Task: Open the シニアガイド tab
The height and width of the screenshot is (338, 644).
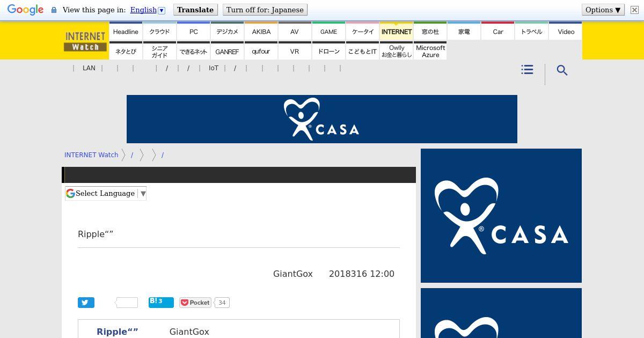Action: [159, 51]
